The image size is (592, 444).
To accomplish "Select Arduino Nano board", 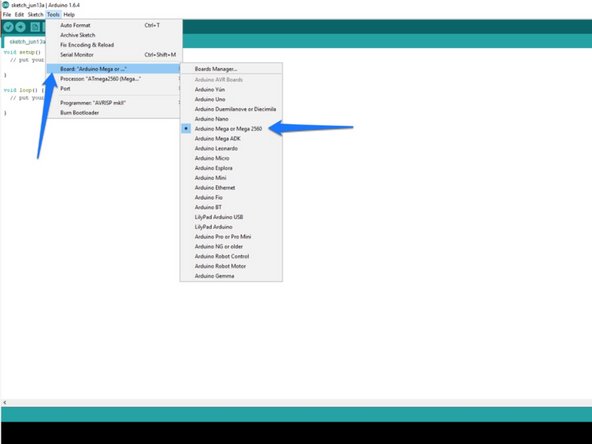I will coord(231,119).
